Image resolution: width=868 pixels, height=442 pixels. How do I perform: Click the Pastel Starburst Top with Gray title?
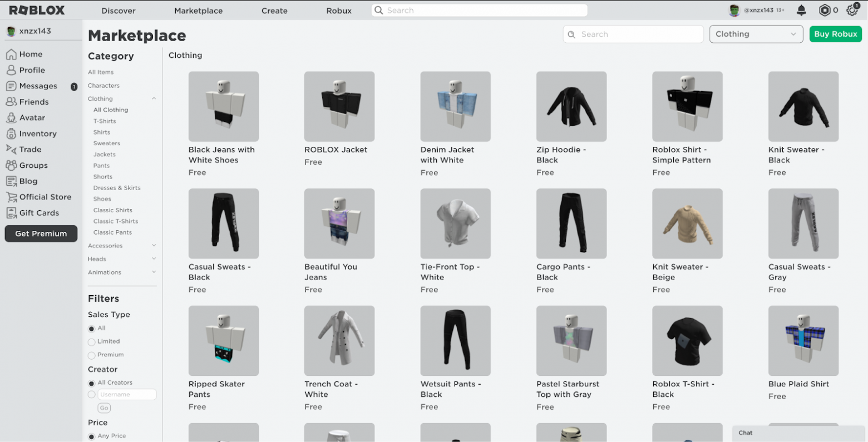tap(568, 389)
